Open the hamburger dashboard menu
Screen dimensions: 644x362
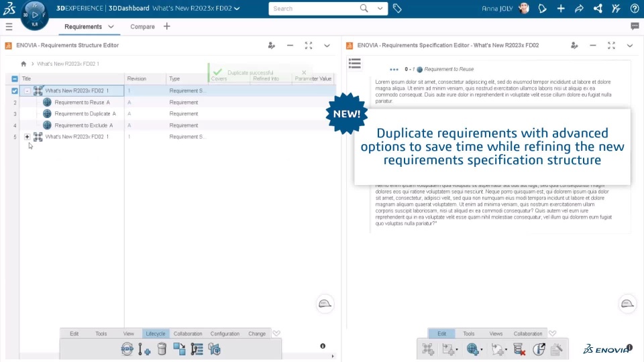pos(9,27)
